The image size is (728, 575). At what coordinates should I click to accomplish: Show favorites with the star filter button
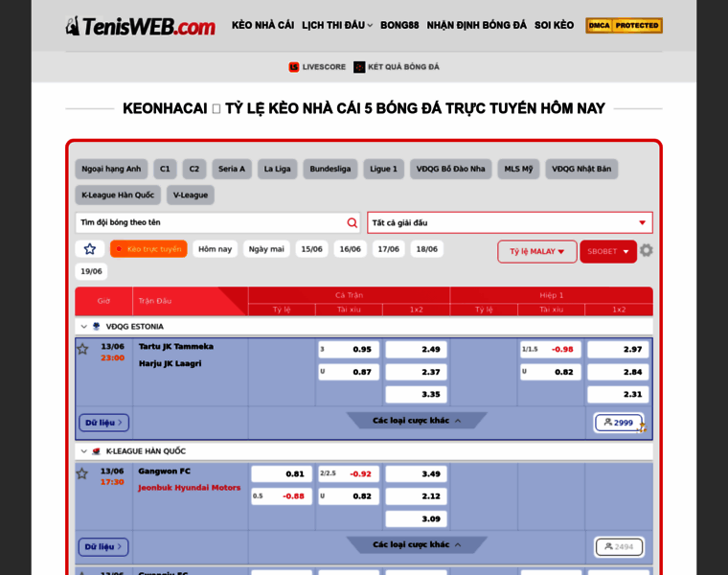(90, 249)
